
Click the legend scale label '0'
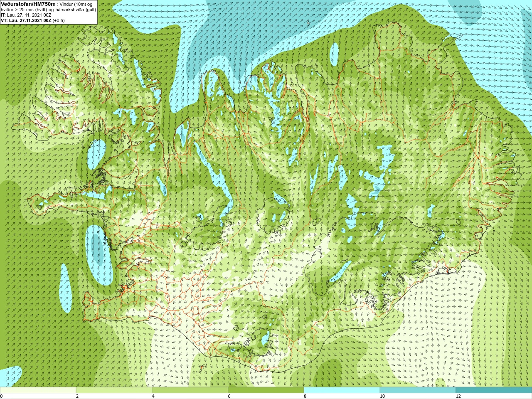tap(2, 396)
